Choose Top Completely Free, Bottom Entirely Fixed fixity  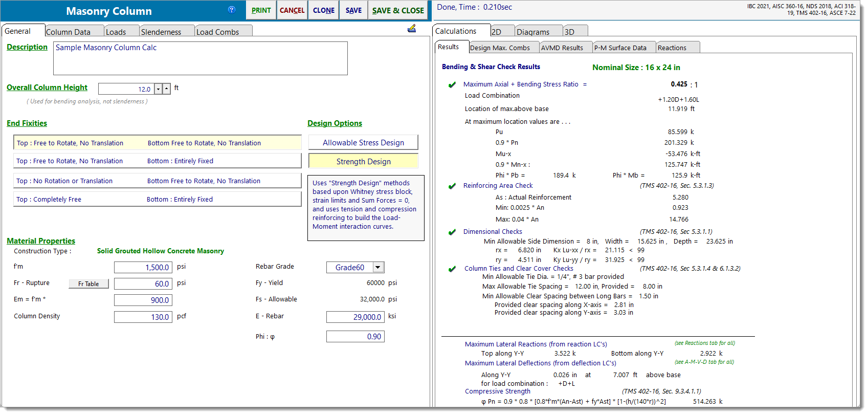click(158, 200)
